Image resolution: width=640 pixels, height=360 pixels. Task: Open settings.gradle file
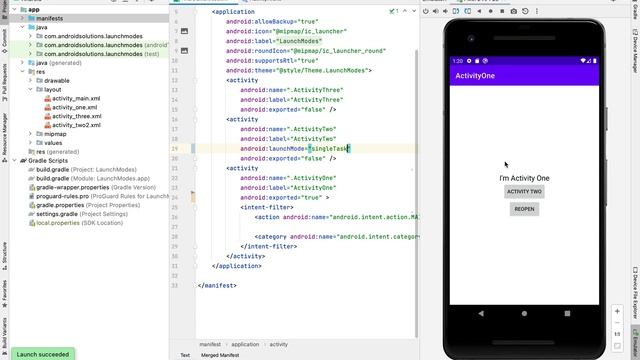tap(78, 214)
